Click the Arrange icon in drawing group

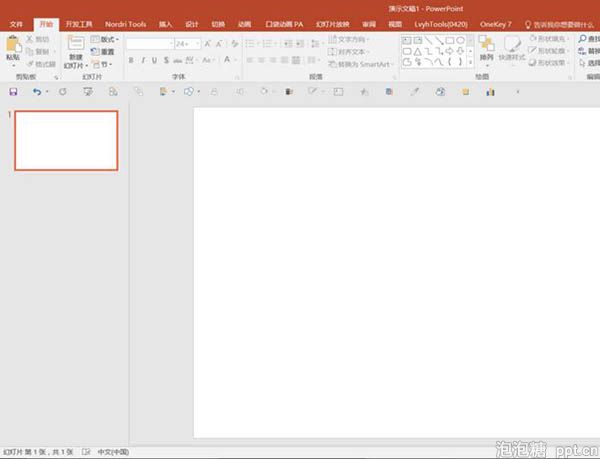487,43
